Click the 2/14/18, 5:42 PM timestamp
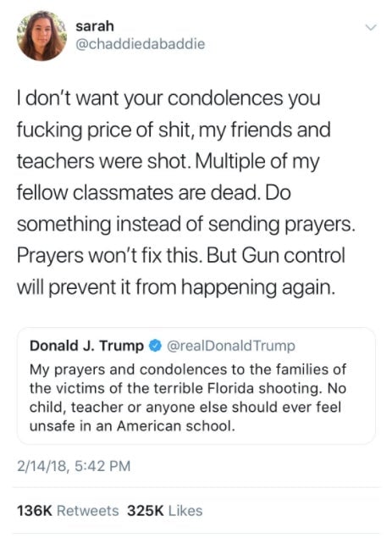The width and height of the screenshot is (392, 538). 74,466
